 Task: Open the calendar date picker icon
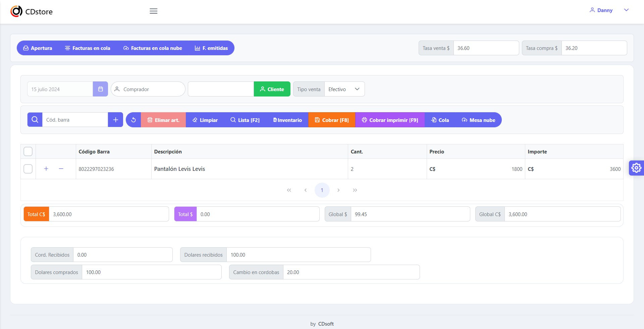[100, 89]
